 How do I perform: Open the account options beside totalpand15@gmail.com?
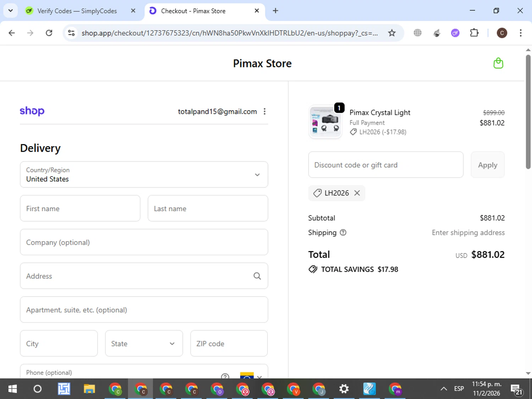(x=265, y=111)
